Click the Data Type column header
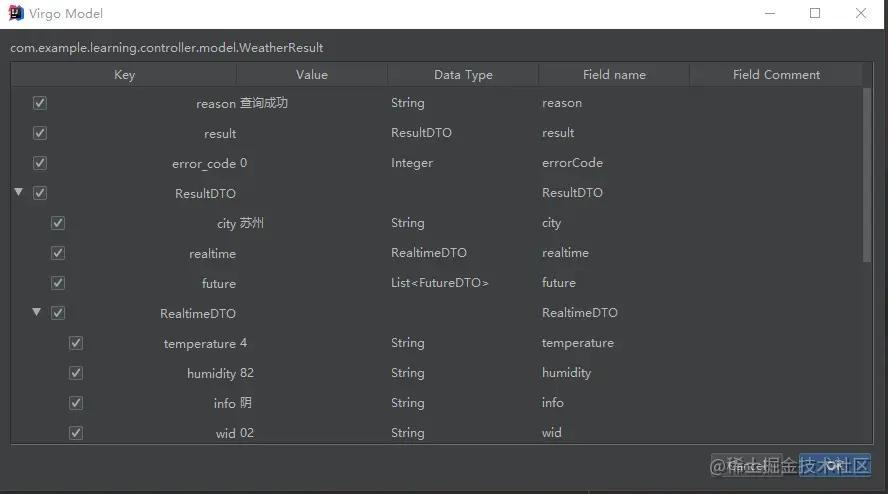Image resolution: width=888 pixels, height=494 pixels. [x=463, y=75]
